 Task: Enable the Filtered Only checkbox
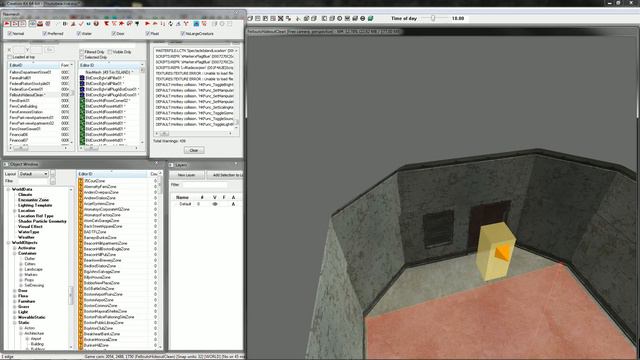[82, 52]
